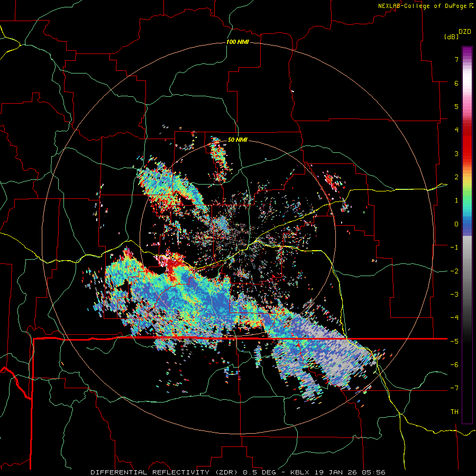The width and height of the screenshot is (476, 476).
Task: Click the red 3 dB segment of color bar
Action: 467,150
